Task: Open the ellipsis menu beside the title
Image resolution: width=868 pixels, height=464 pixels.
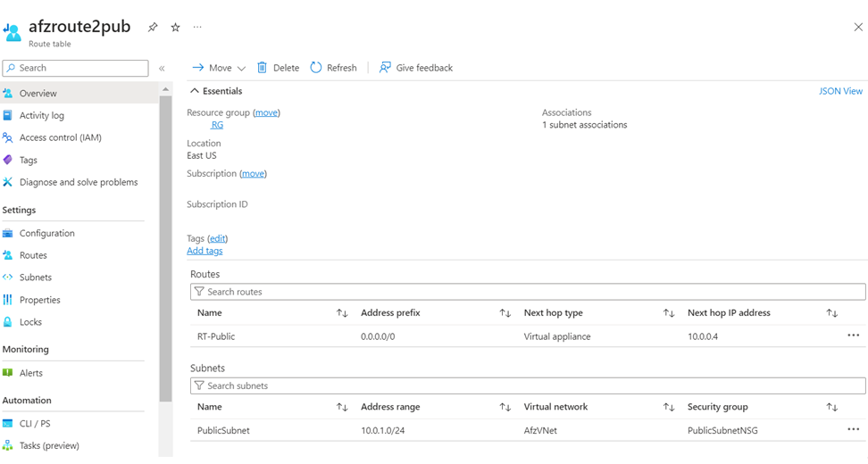Action: point(197,27)
